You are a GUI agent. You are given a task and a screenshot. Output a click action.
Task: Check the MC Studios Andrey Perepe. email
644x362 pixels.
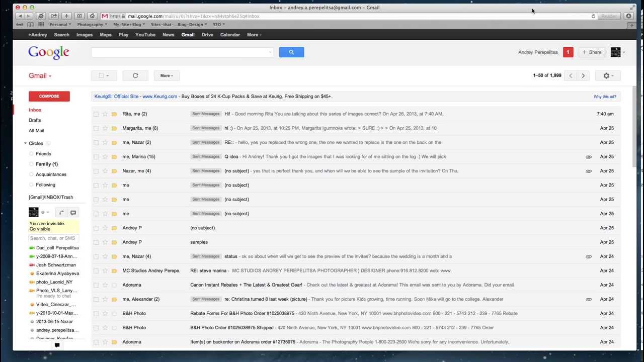tap(96, 271)
